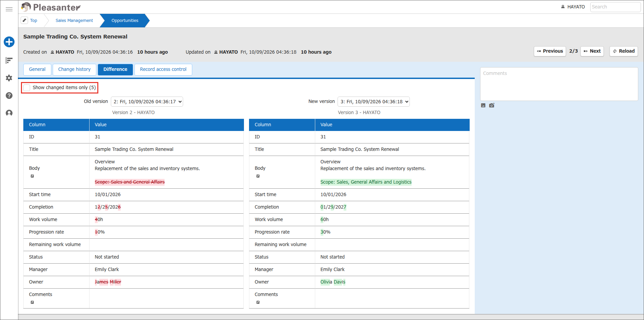Open Opportunities breadcrumb
644x320 pixels.
pyautogui.click(x=125, y=21)
